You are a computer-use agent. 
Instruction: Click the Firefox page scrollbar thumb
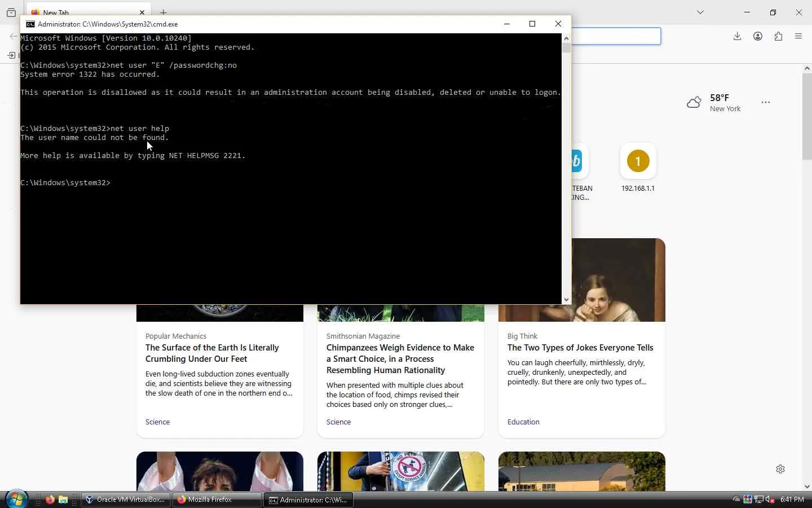(807, 116)
